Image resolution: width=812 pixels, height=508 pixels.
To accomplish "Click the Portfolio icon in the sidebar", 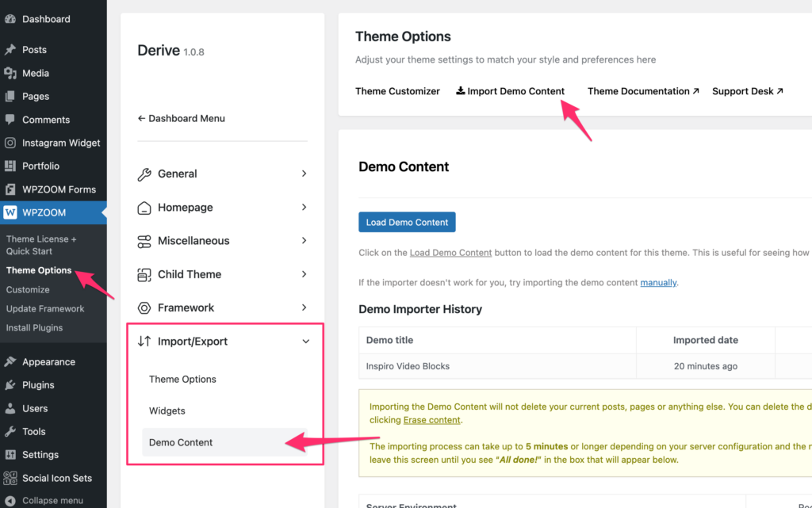I will click(10, 166).
